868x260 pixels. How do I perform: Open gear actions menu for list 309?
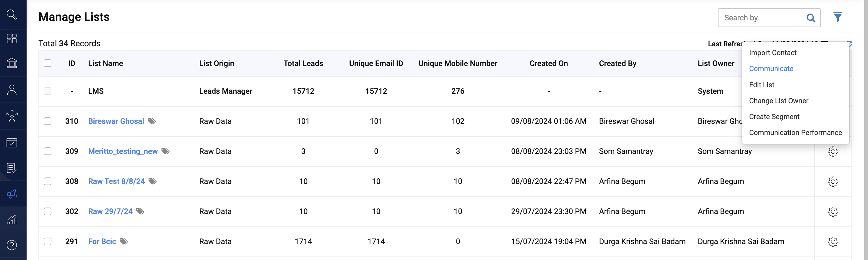tap(833, 151)
